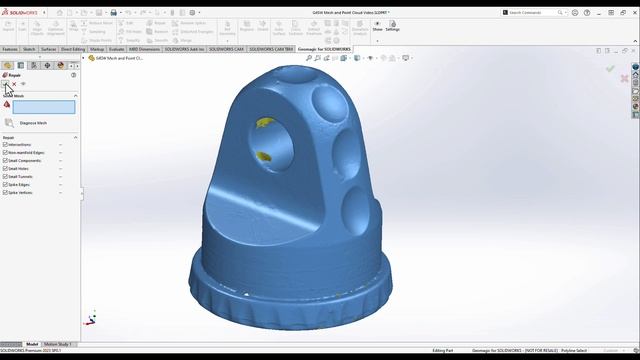Disable the Spike Edges checkbox
The image size is (640, 360).
5,184
